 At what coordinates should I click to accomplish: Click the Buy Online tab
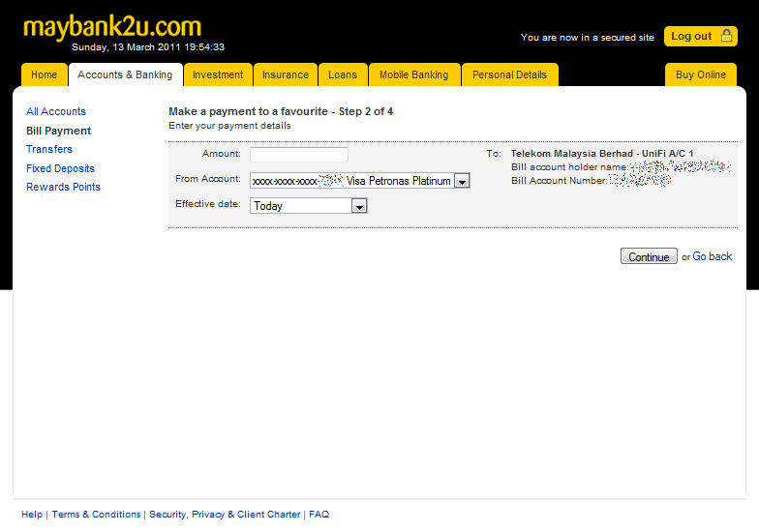[701, 75]
